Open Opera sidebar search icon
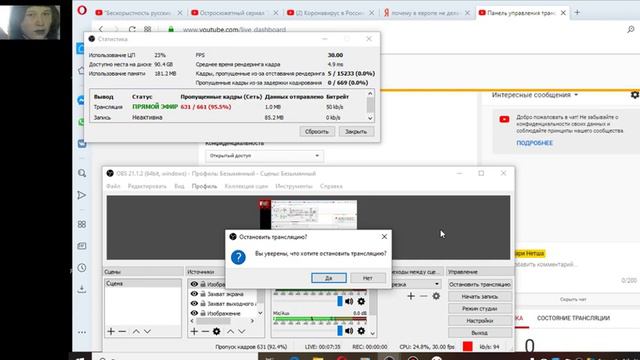The image size is (640, 360). point(82,173)
